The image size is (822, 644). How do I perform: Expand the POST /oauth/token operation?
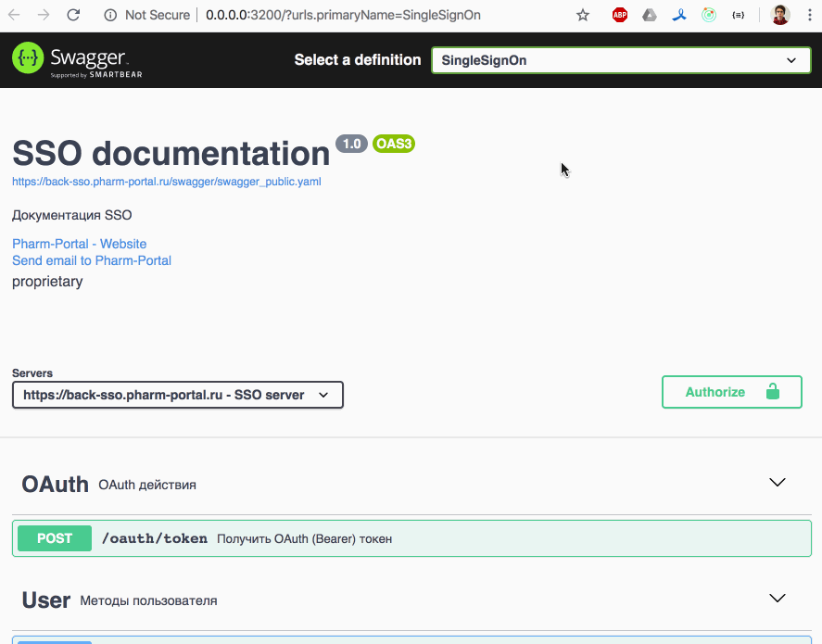411,538
